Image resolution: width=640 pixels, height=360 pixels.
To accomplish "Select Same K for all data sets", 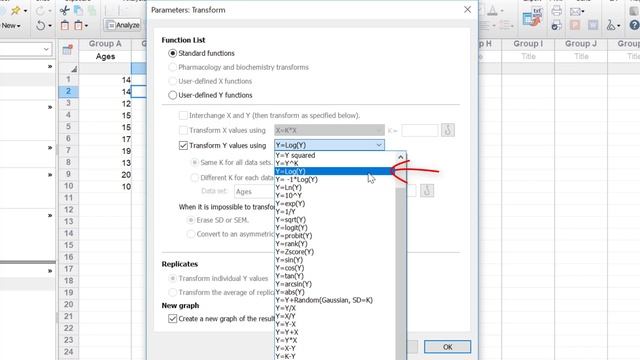I will point(195,162).
